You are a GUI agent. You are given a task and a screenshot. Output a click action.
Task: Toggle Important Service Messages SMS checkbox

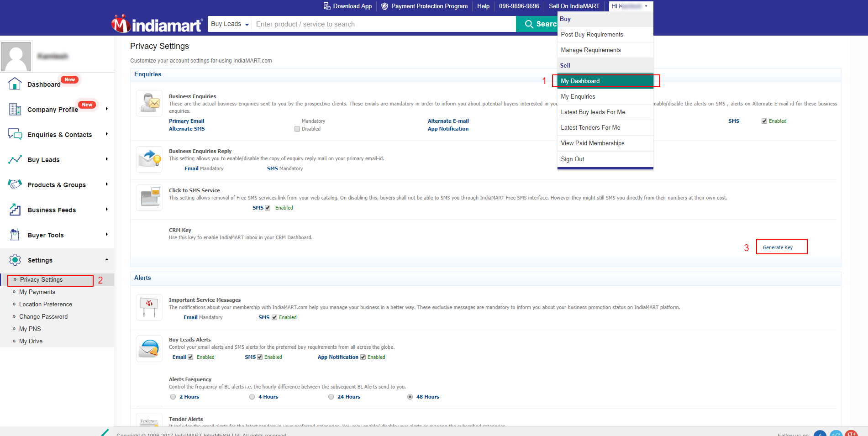[x=274, y=317]
